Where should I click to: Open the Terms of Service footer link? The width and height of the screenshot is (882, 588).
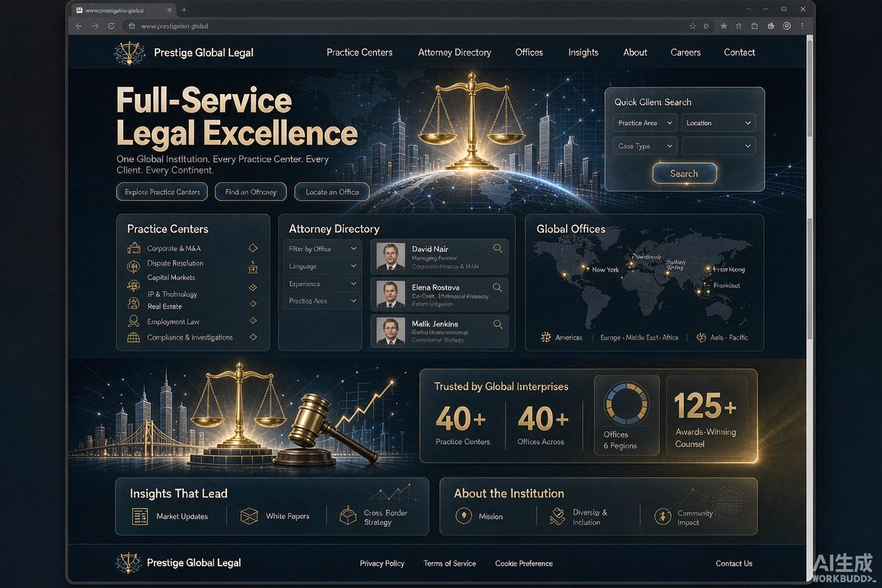tap(450, 564)
